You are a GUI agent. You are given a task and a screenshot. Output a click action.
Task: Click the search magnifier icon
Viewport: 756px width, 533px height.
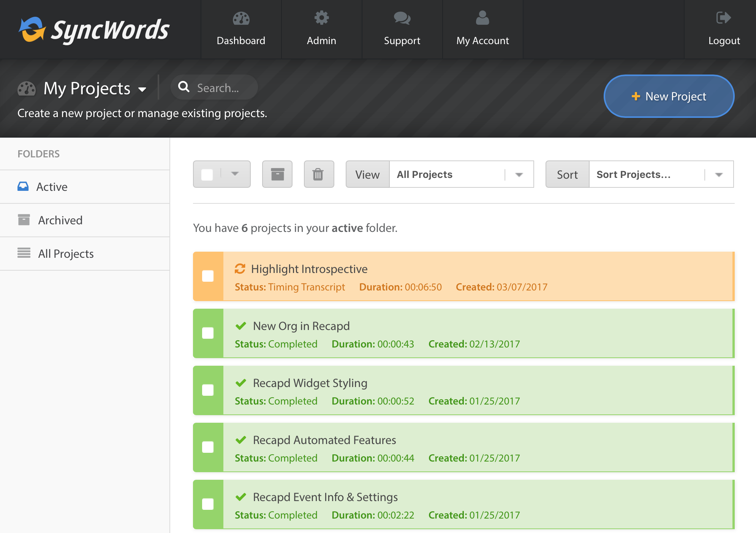(x=184, y=87)
